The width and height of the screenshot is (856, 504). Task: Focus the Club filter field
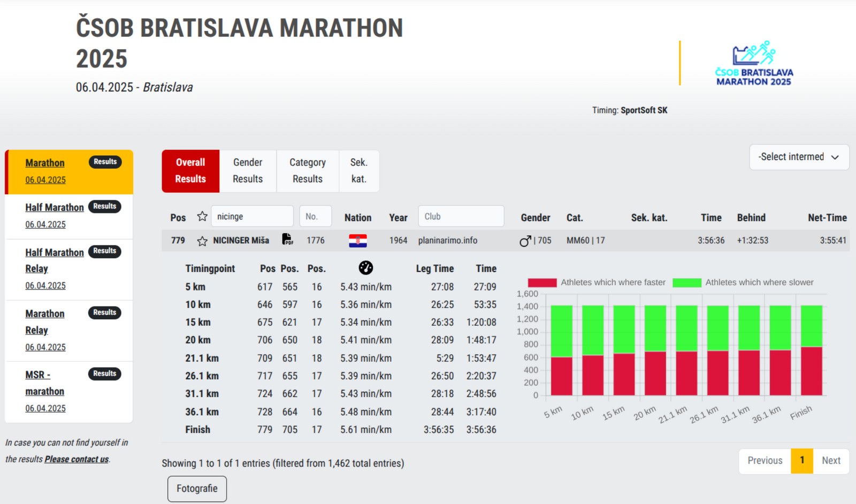[x=461, y=216]
